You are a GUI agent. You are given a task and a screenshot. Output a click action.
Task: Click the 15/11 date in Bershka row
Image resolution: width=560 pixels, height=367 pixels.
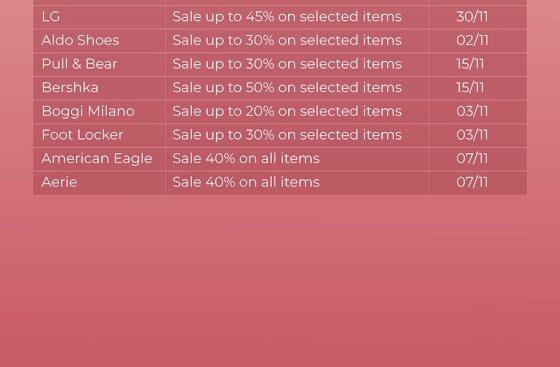[x=470, y=88]
